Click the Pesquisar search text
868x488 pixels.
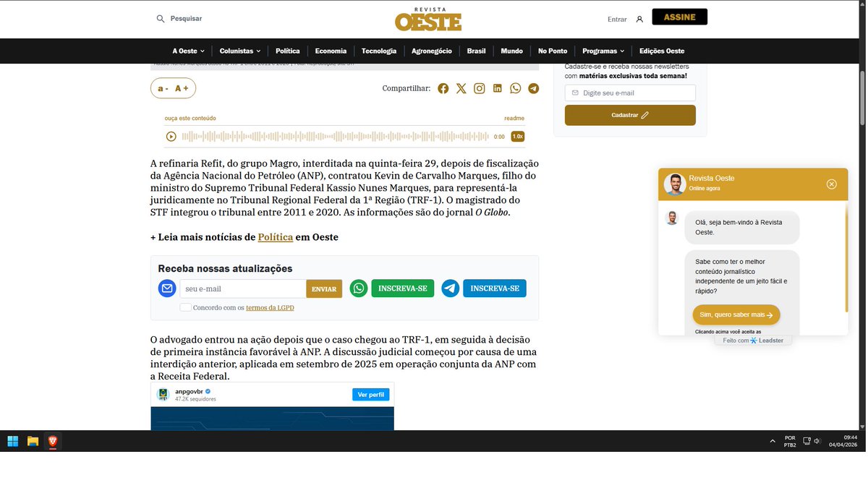click(x=186, y=19)
